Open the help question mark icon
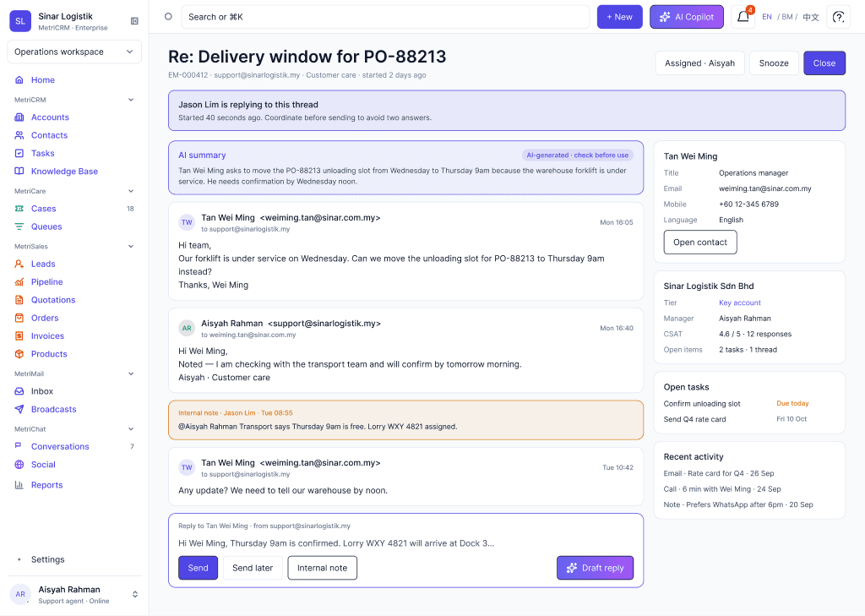This screenshot has width=865, height=616. [x=839, y=17]
